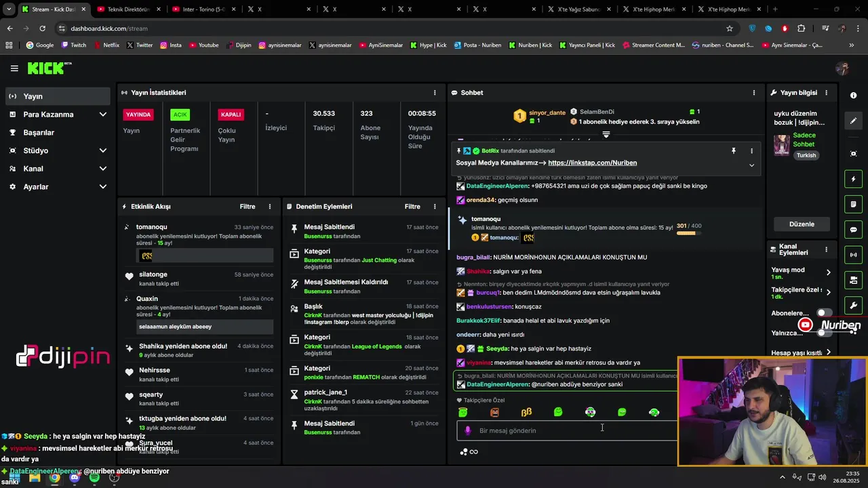
Task: Open pinned message three-dot menu
Action: (x=751, y=151)
